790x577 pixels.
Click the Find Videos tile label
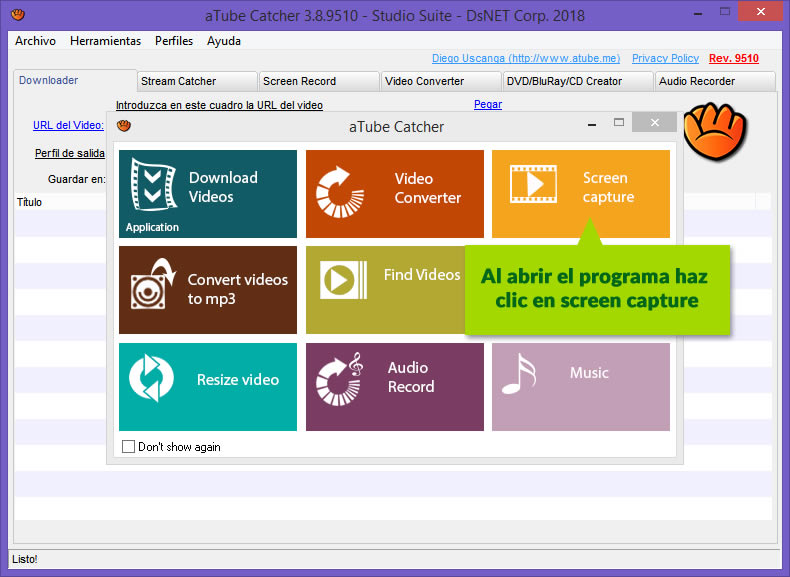coord(422,275)
